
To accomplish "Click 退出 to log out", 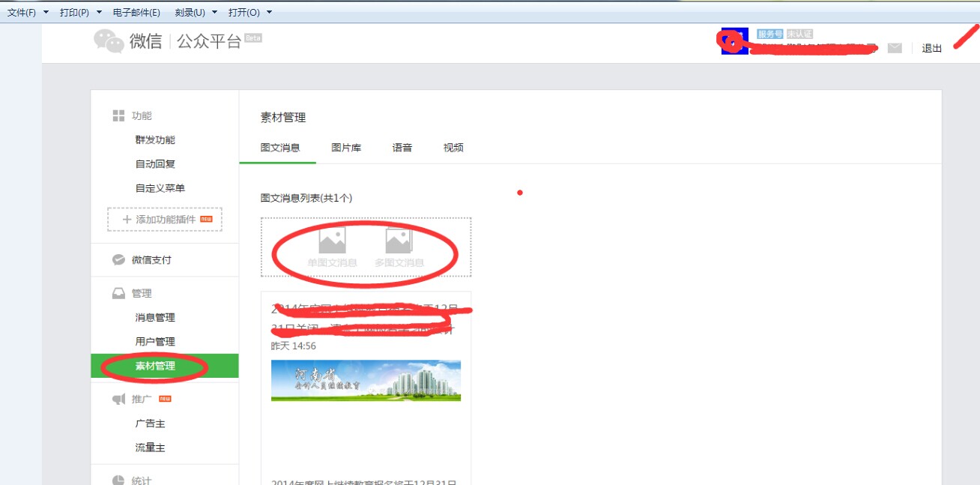I will 931,48.
